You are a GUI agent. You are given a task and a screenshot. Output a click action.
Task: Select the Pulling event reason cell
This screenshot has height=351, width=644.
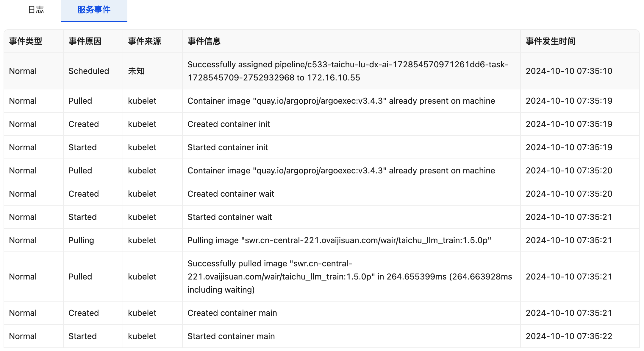pos(81,240)
